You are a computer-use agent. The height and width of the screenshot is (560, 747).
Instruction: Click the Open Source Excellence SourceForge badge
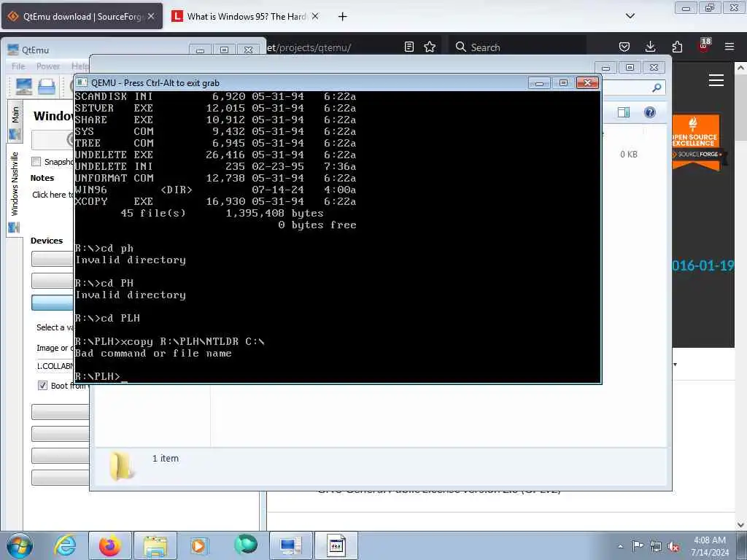click(696, 141)
